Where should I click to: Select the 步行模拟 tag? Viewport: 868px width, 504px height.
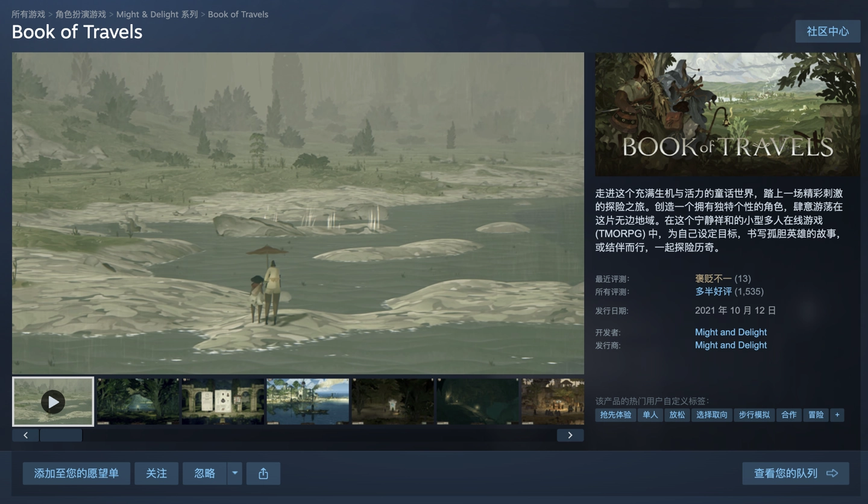click(x=754, y=415)
